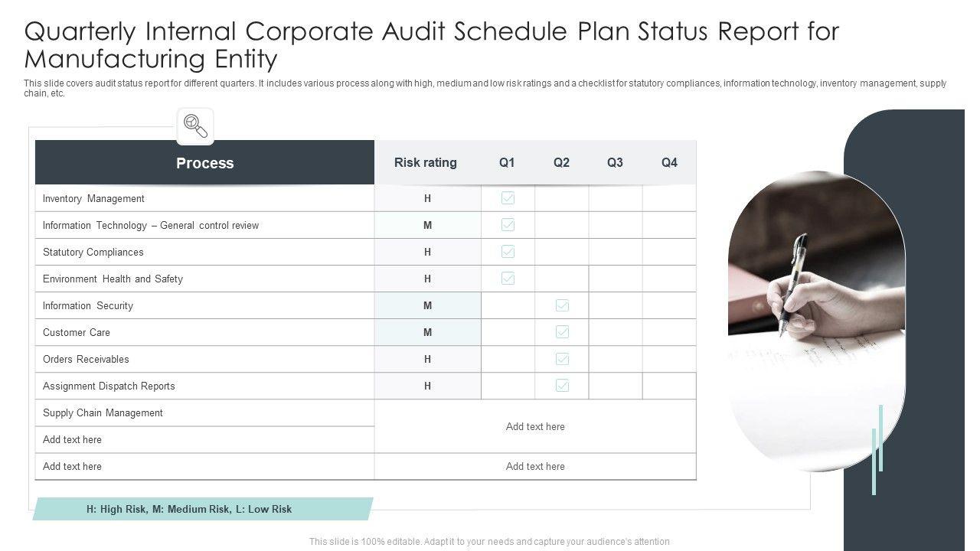This screenshot has width=980, height=551.
Task: Click the Q4 column header
Action: (669, 162)
